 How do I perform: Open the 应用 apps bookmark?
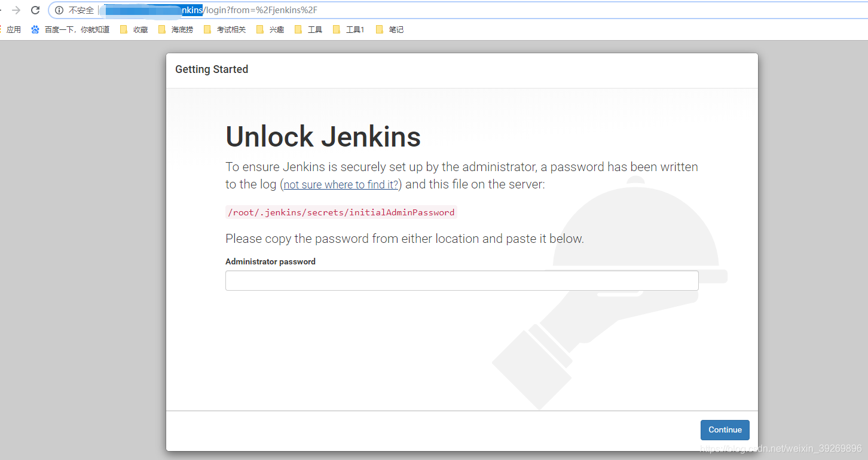click(11, 29)
